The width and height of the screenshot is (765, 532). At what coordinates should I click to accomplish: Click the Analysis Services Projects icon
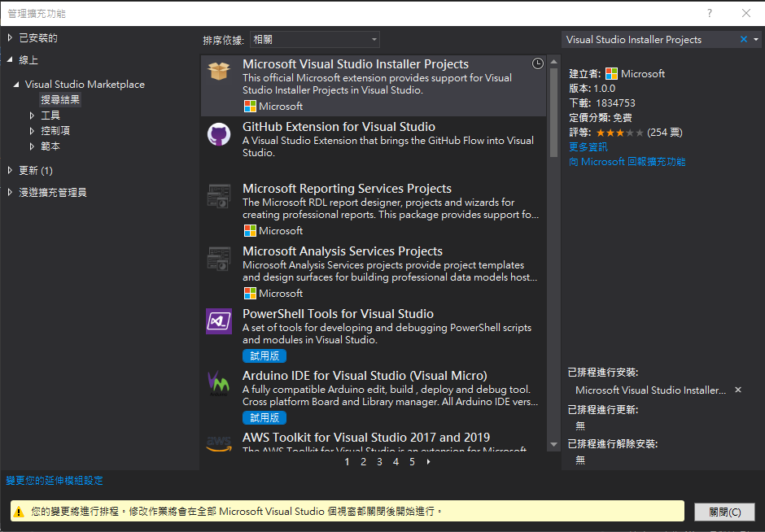click(x=219, y=259)
